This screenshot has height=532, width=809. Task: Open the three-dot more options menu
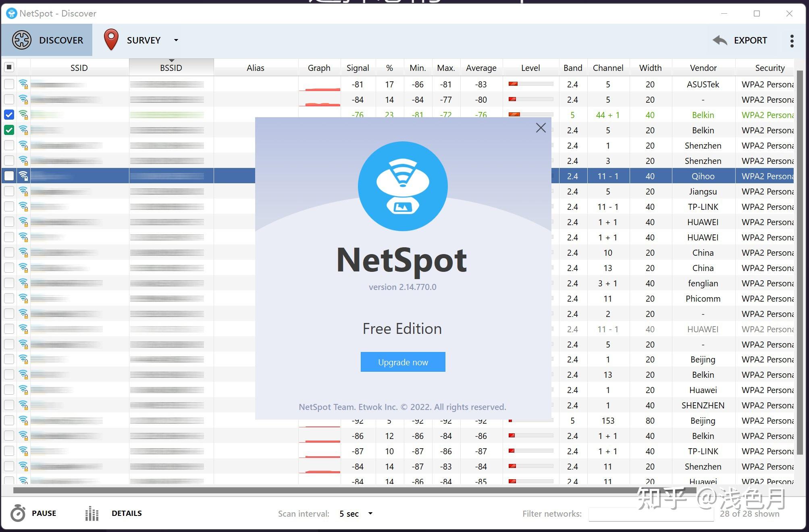point(792,41)
